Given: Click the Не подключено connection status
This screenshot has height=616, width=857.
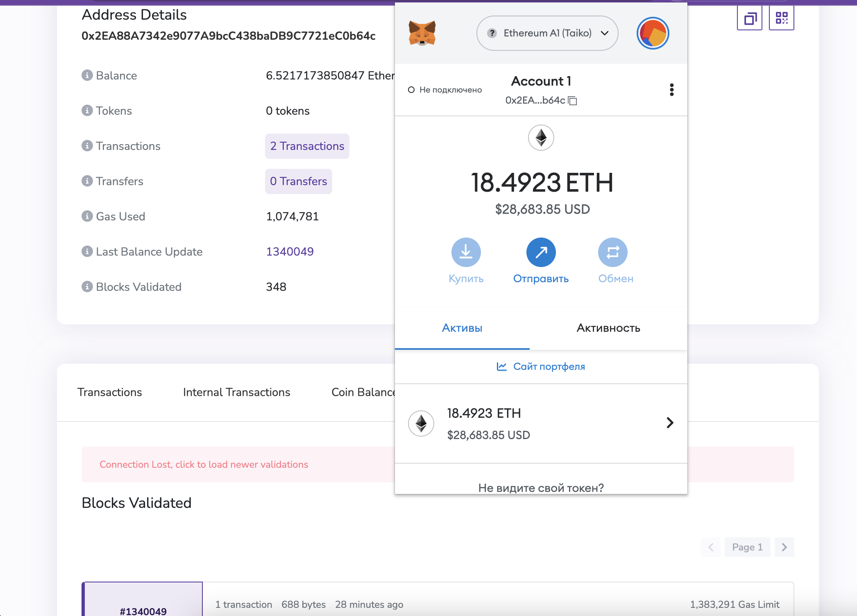Looking at the screenshot, I should click(445, 90).
